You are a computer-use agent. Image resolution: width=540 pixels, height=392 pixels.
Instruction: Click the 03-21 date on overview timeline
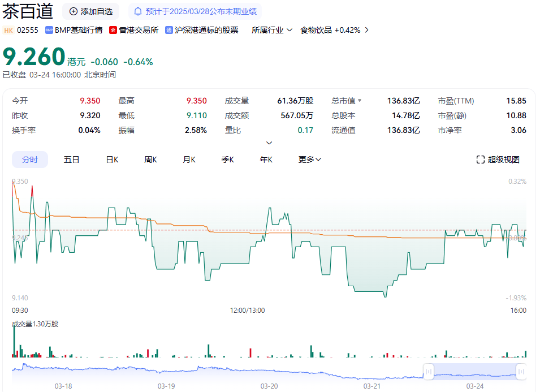372,386
